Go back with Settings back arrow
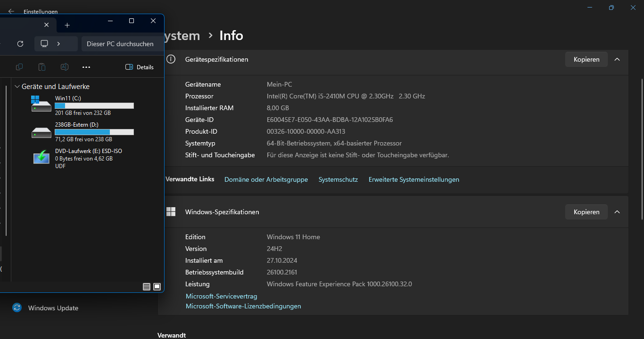644x339 pixels. point(11,11)
